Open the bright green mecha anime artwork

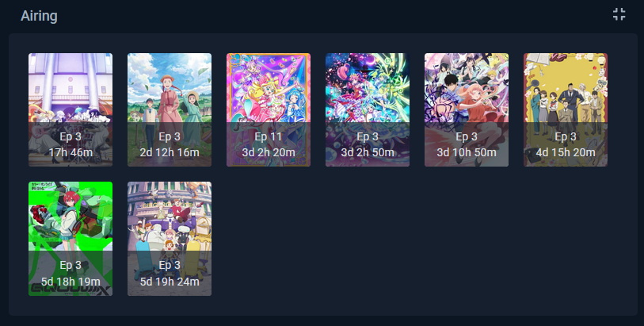(x=70, y=239)
